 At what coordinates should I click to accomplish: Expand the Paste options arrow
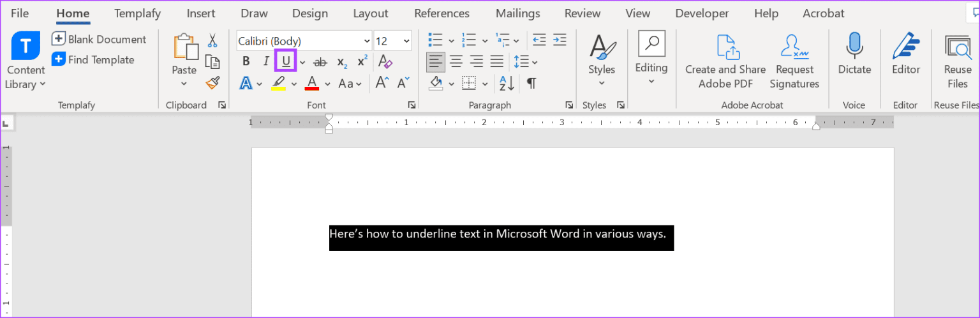click(x=184, y=84)
